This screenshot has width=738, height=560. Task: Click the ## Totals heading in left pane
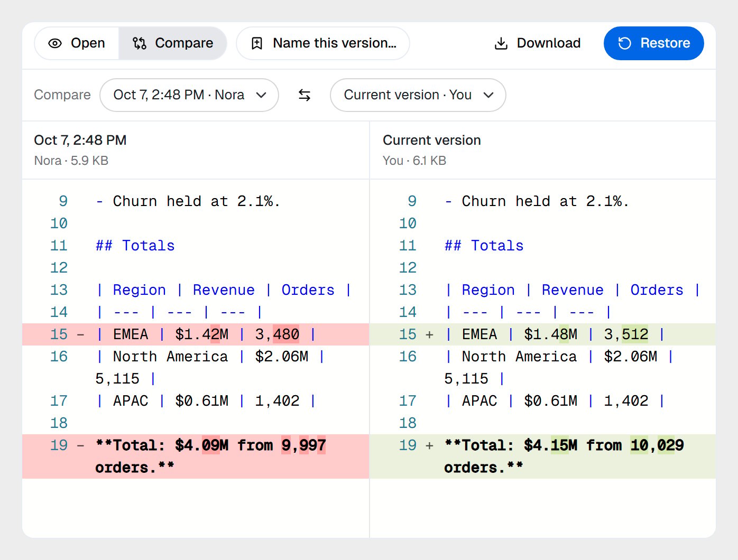[x=135, y=246]
